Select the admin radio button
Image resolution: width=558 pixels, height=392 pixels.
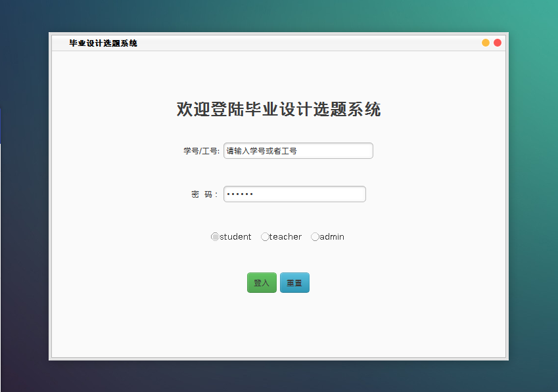(x=315, y=236)
